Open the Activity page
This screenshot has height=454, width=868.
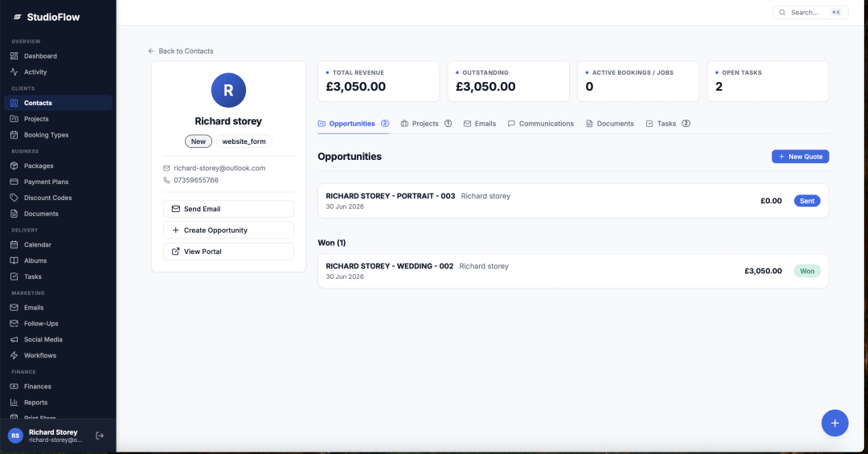click(x=58, y=72)
